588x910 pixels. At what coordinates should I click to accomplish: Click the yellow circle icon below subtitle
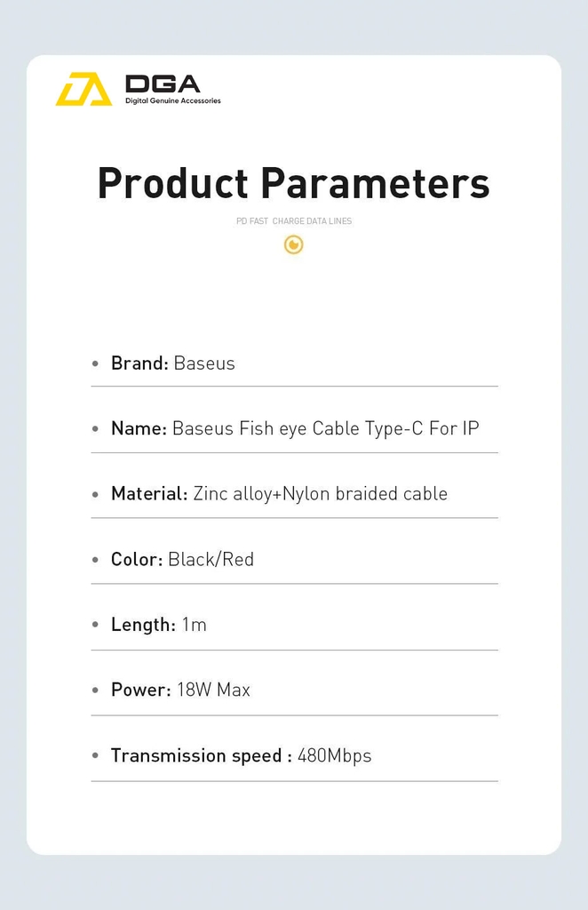pos(294,244)
